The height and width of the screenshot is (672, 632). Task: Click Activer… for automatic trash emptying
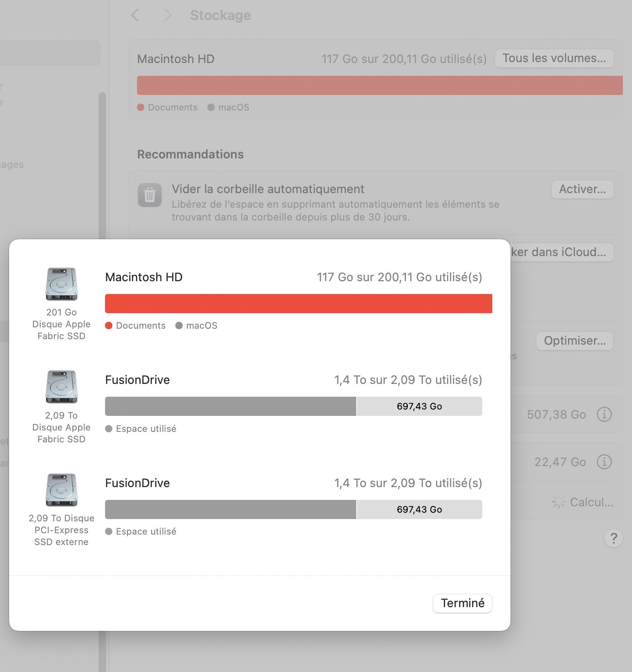(582, 189)
